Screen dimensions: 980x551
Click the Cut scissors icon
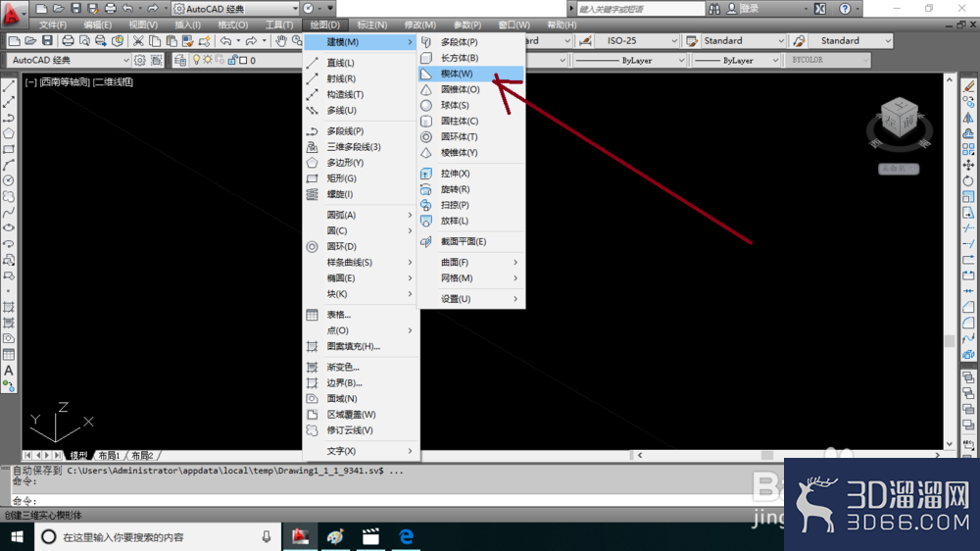[x=138, y=41]
